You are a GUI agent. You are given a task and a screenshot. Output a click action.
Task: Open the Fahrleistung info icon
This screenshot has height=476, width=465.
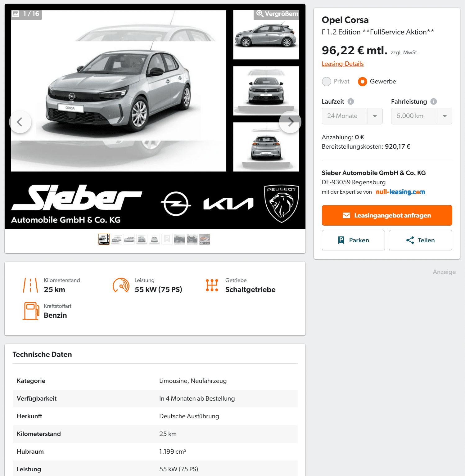tap(434, 101)
